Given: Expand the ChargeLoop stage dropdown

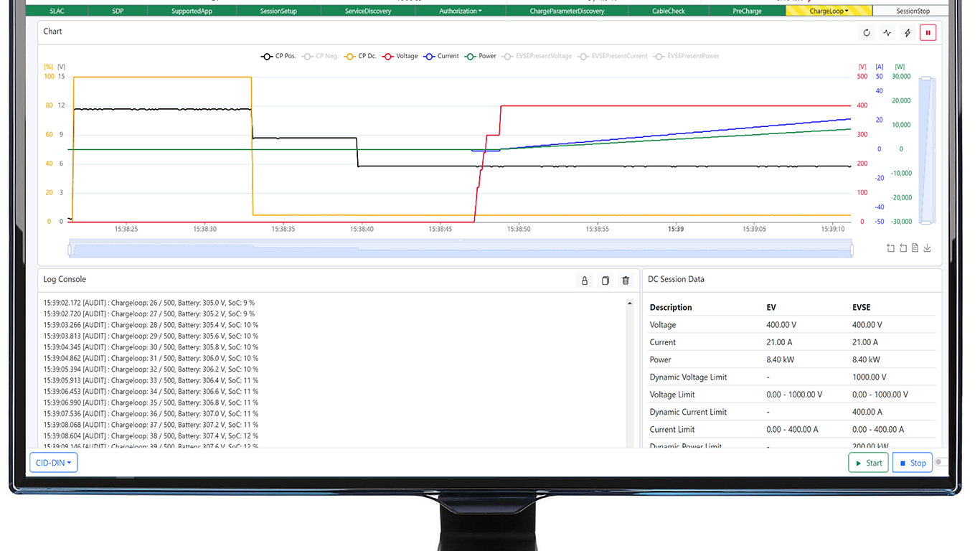Looking at the screenshot, I should 829,11.
